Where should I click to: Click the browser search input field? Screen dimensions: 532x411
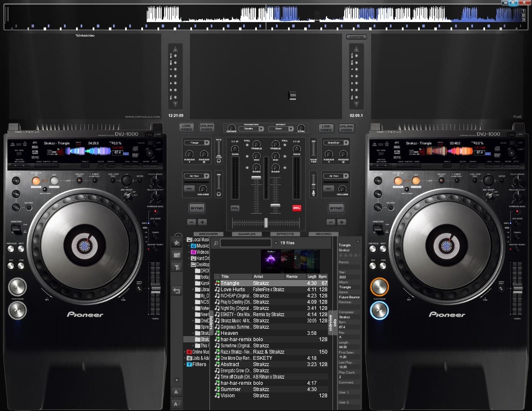tap(246, 243)
